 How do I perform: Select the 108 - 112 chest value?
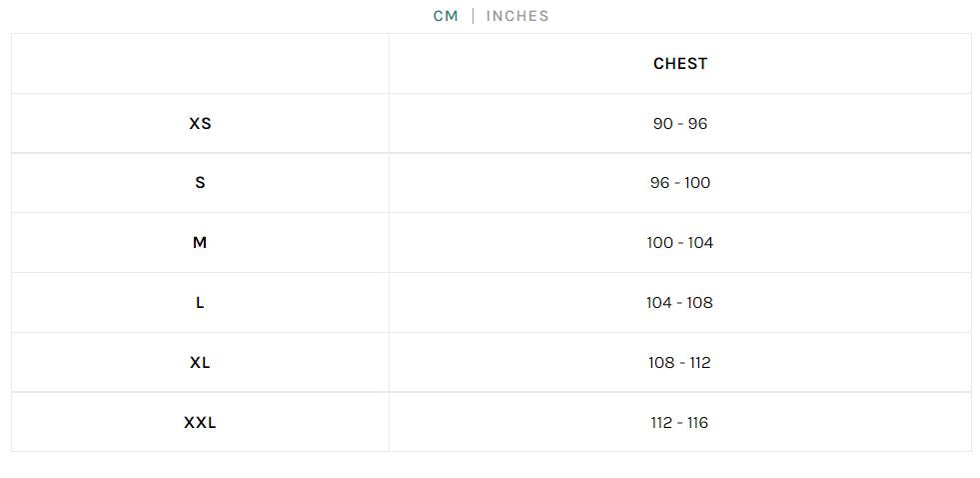pos(680,363)
